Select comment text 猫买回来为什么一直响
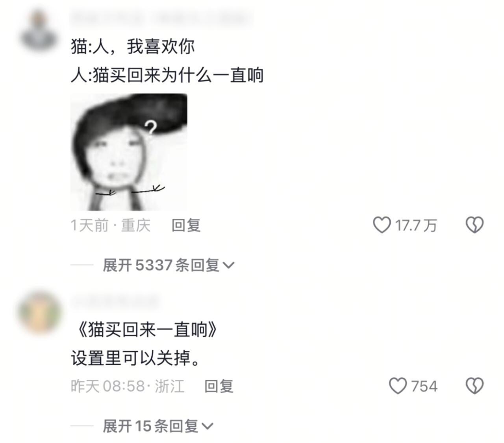Screen dimensions: 504x443 pos(178,75)
